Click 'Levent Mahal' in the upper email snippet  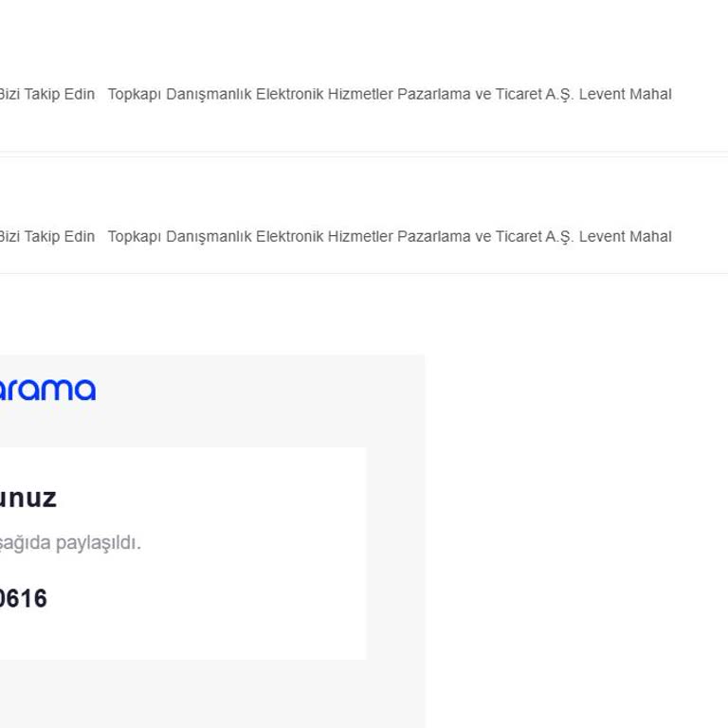(x=625, y=94)
